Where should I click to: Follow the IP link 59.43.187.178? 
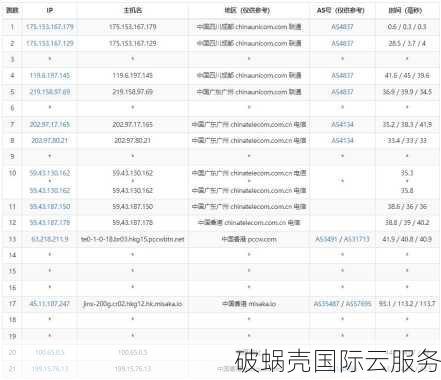point(50,222)
